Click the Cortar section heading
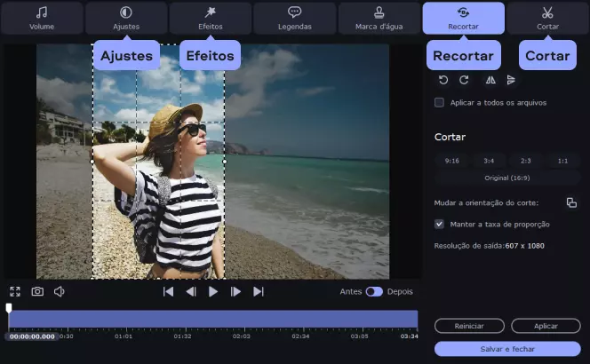The height and width of the screenshot is (364, 590). click(450, 137)
